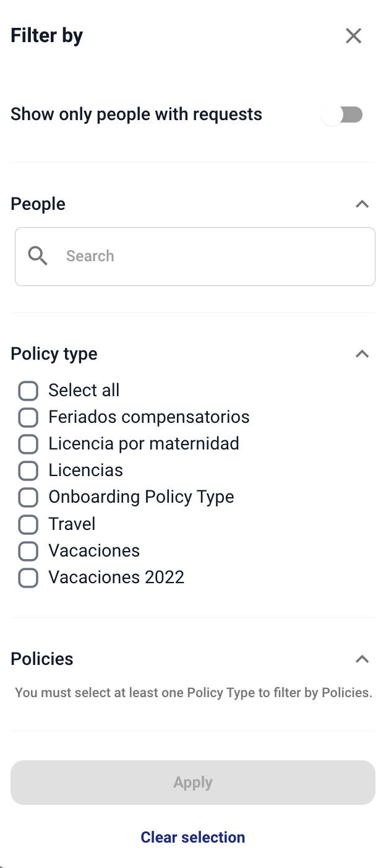The image size is (386, 868).
Task: Close the Filter by panel
Action: (x=353, y=36)
